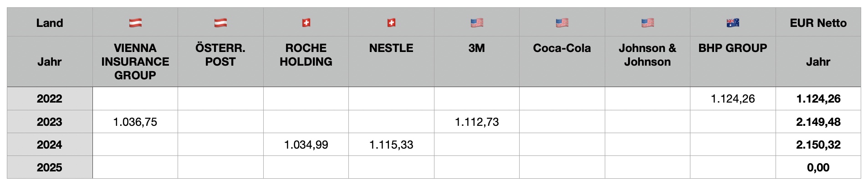
Task: Select the 2025 total cell 0,00
Action: pos(818,167)
